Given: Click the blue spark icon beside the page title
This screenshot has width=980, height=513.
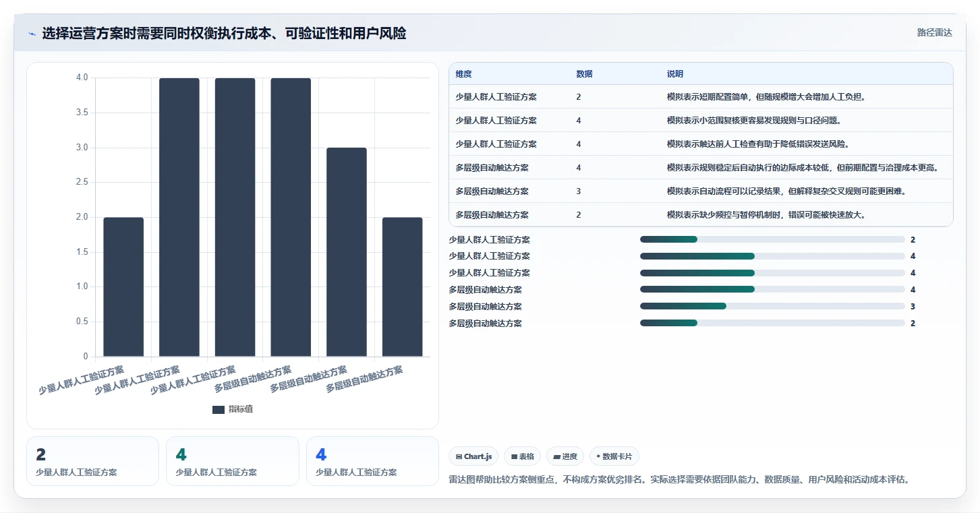Looking at the screenshot, I should [x=32, y=34].
